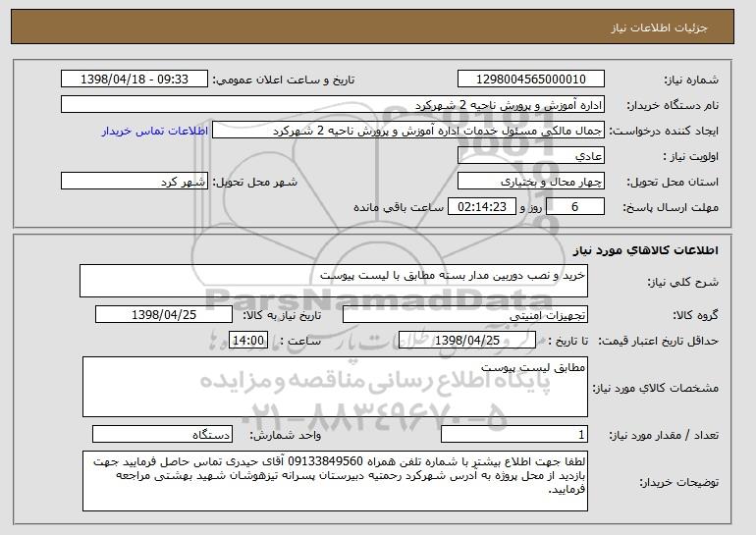Viewport: 756px width, 535px height.
Task: Click the استان محل تحویل label
Action: click(673, 182)
